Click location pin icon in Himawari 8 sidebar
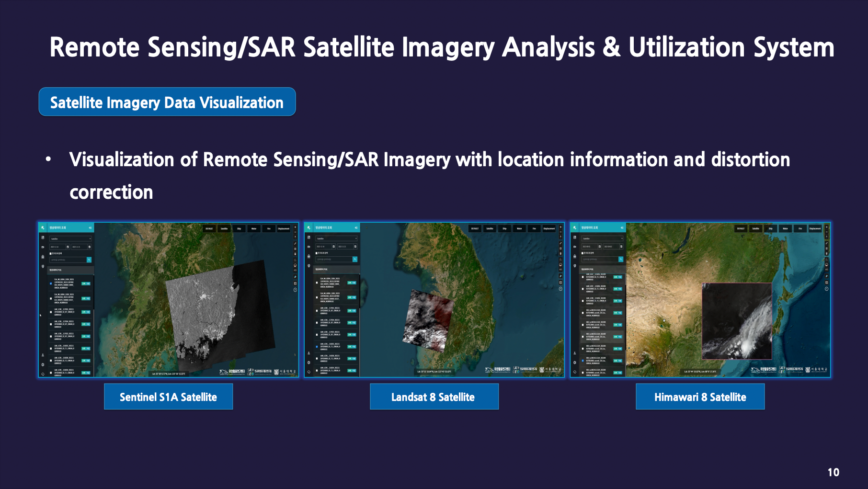The width and height of the screenshot is (868, 489). tap(574, 266)
